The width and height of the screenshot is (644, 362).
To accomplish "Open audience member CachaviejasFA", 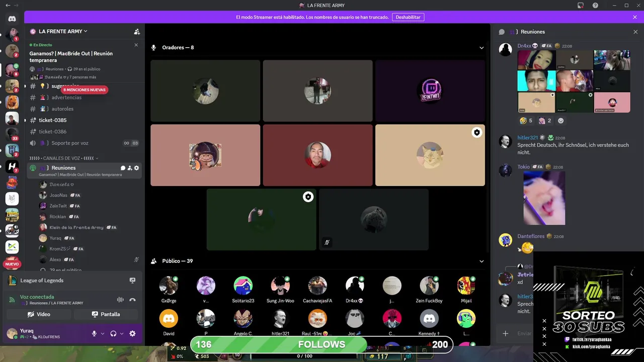I will click(x=317, y=289).
